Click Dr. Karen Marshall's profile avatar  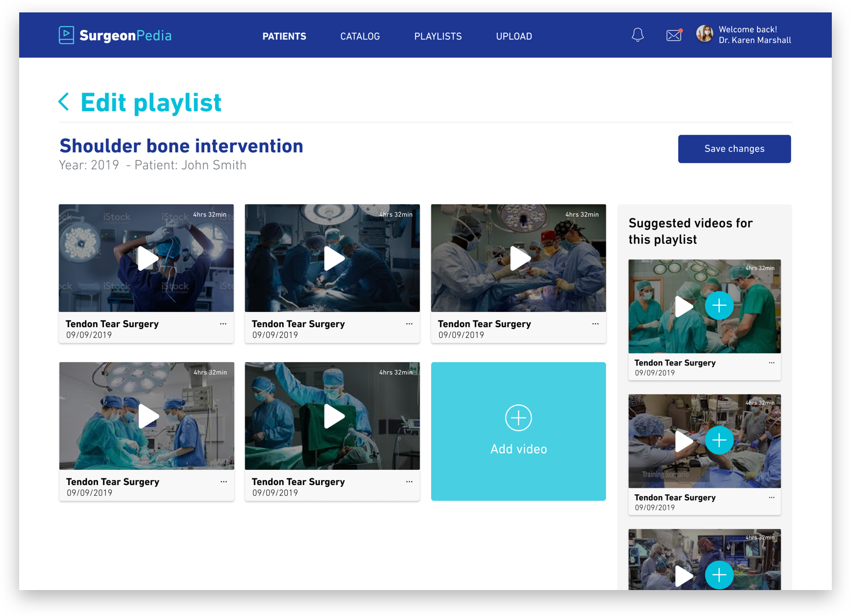(704, 34)
